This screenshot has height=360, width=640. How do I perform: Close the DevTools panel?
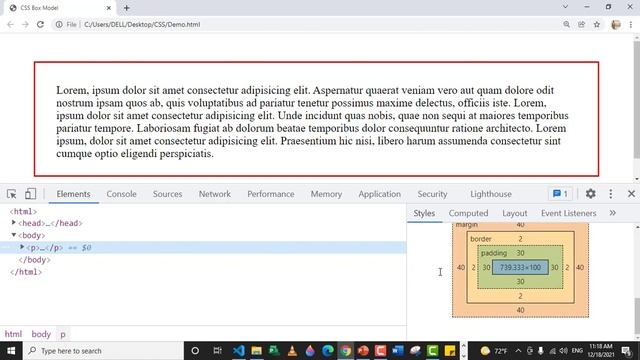[631, 194]
